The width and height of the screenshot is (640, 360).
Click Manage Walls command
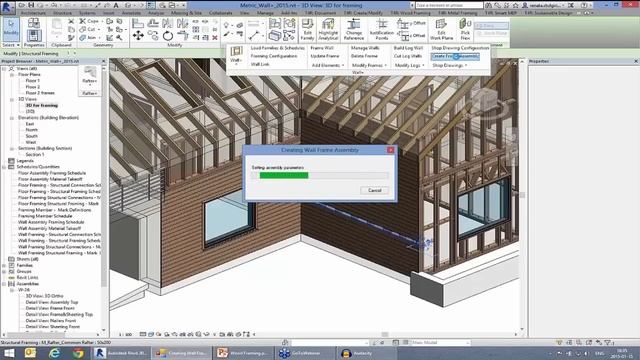coord(365,48)
